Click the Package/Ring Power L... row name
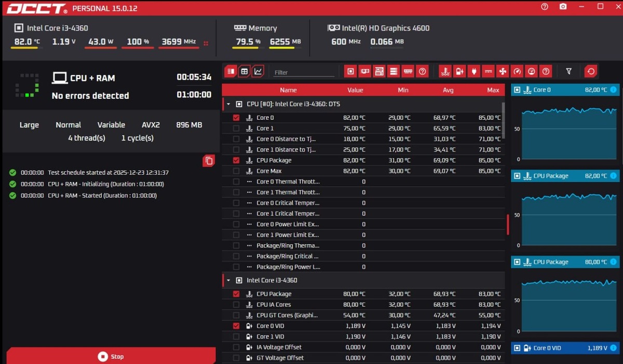This screenshot has width=623, height=364. [x=288, y=267]
